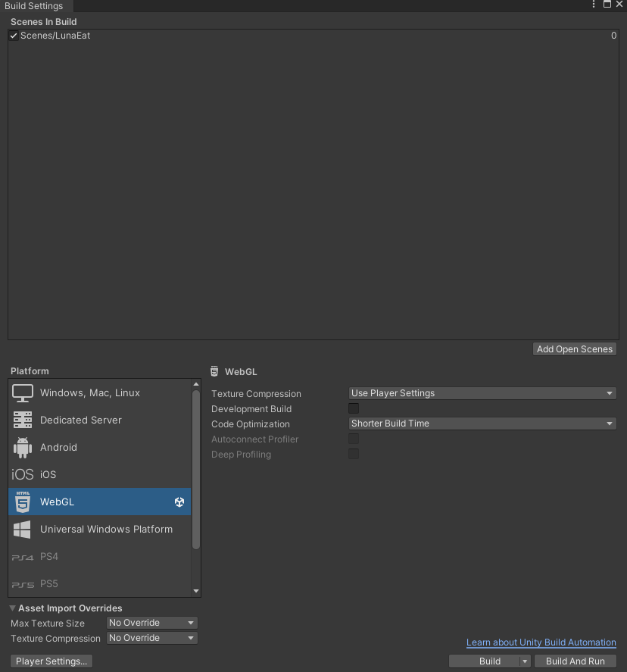
Task: Open the Code Optimization dropdown
Action: (x=482, y=424)
